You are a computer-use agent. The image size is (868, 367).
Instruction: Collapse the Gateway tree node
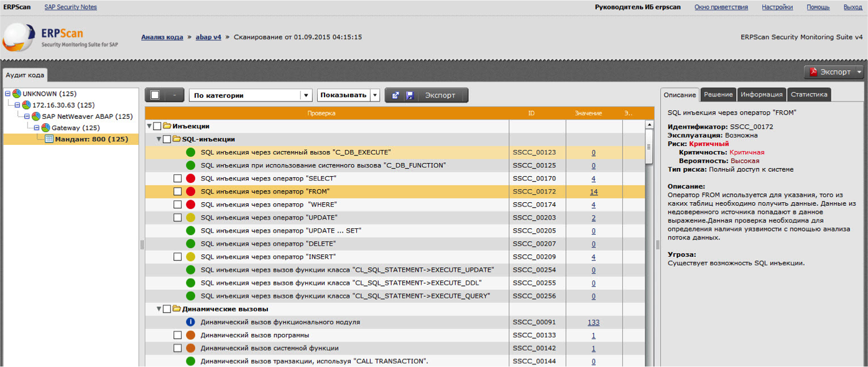(37, 128)
